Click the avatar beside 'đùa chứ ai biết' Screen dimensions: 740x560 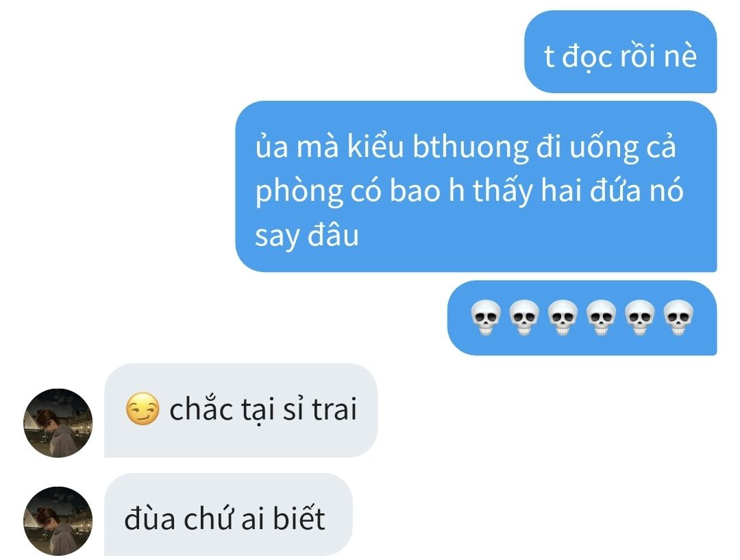(58, 521)
